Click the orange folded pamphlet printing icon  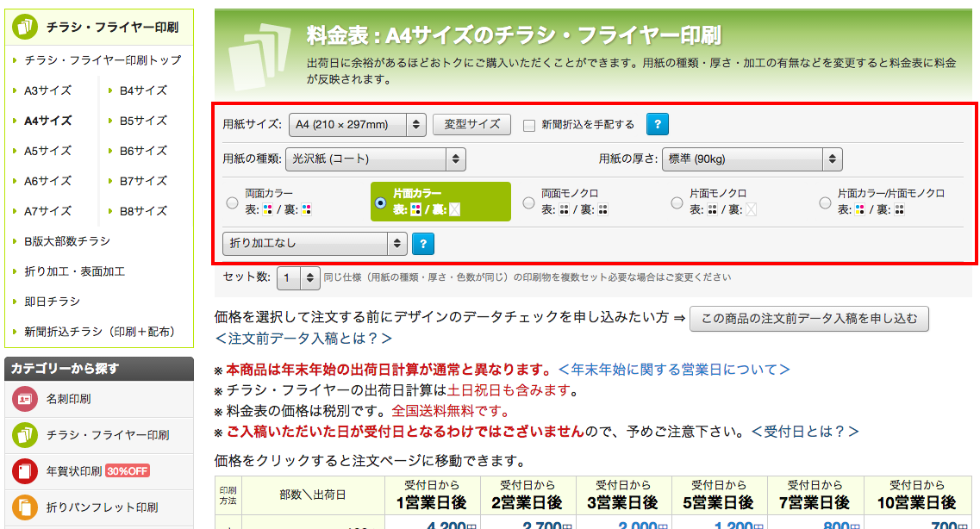[25, 507]
